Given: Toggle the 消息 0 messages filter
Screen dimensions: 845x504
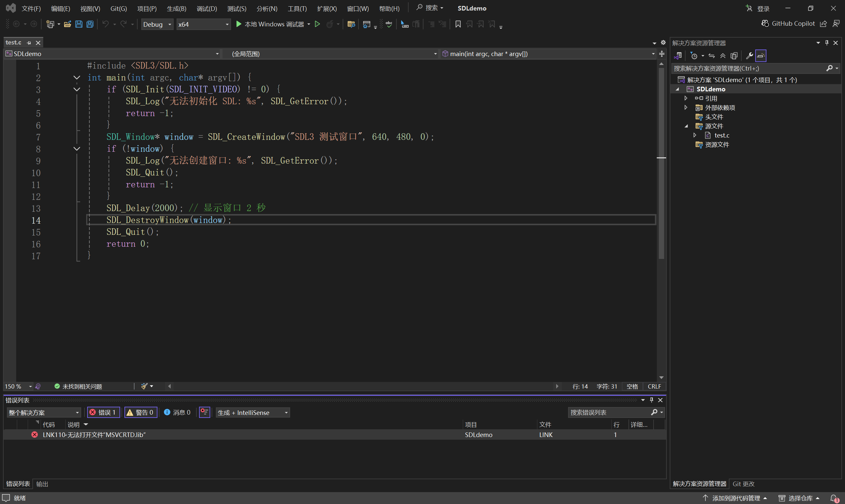Looking at the screenshot, I should coord(177,412).
